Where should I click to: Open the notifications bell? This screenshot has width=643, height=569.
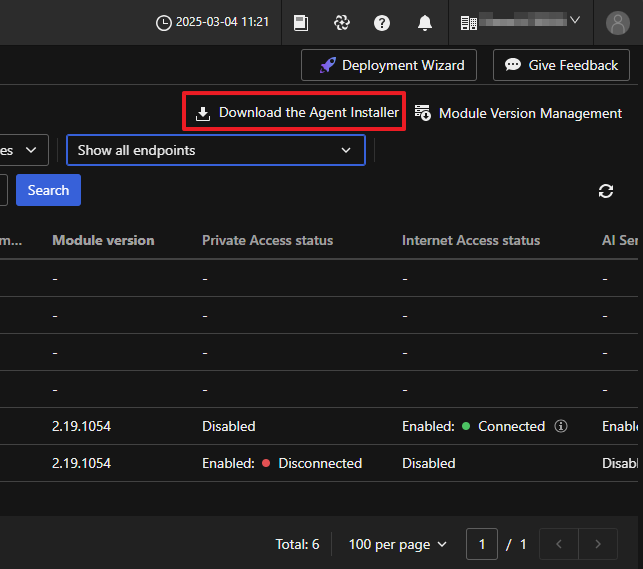425,22
